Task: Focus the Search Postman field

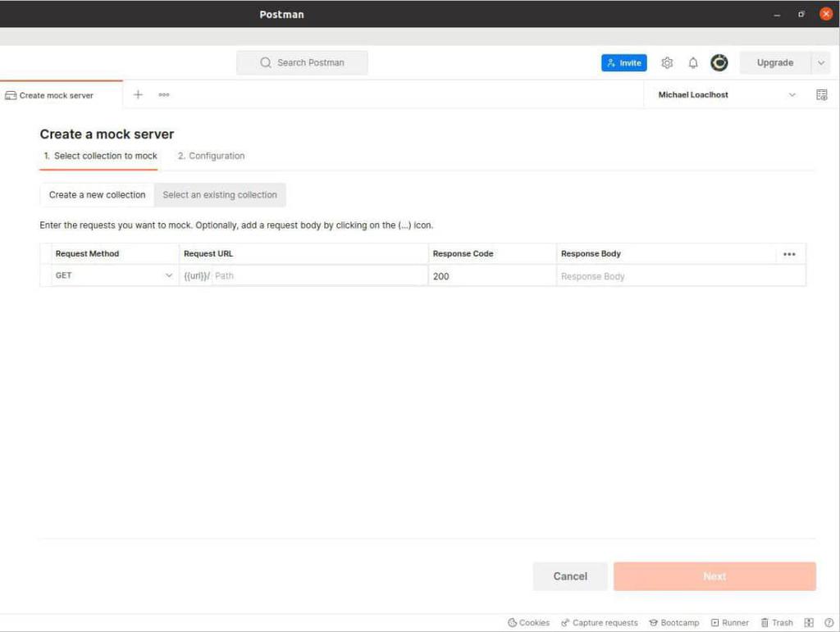Action: pos(302,62)
